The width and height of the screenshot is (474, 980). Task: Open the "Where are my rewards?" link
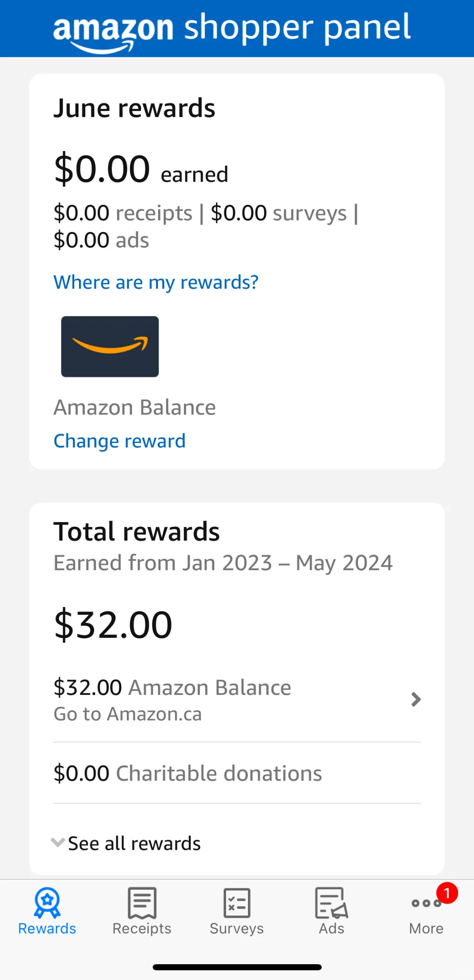point(156,282)
